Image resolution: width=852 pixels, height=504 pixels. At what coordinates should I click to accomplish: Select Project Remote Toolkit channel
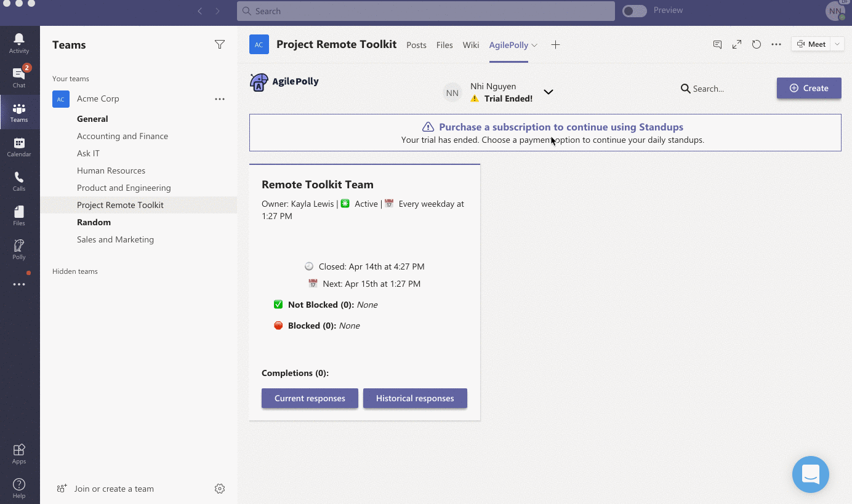tap(139, 205)
